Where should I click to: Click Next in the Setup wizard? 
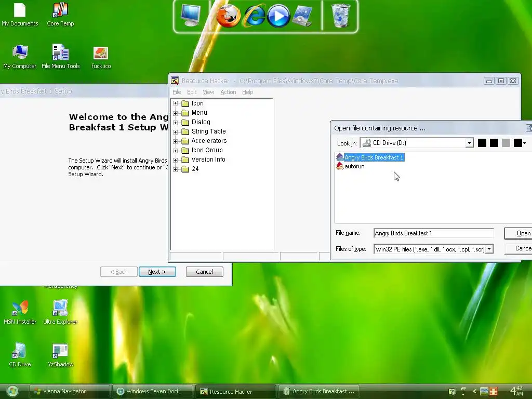157,272
